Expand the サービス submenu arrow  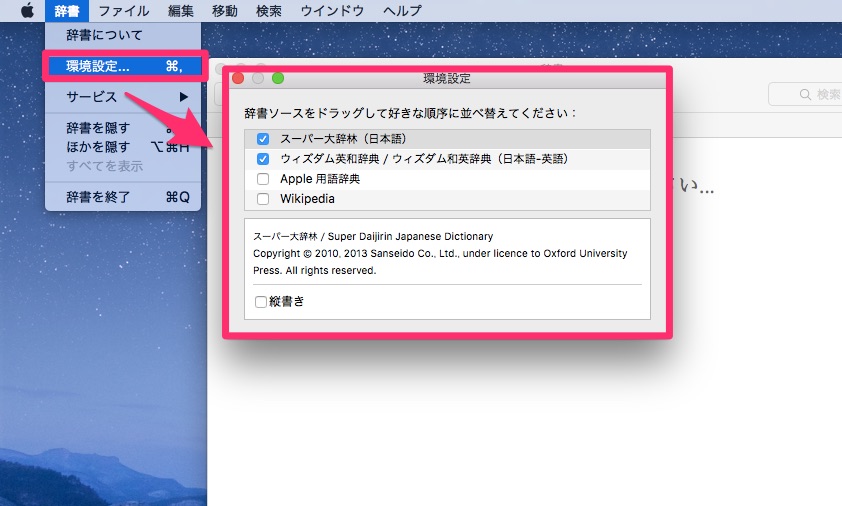point(184,97)
